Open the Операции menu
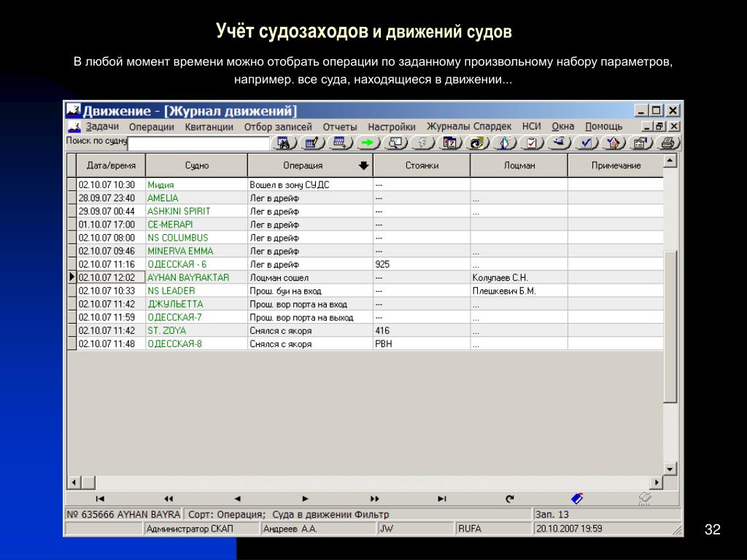 click(x=152, y=127)
